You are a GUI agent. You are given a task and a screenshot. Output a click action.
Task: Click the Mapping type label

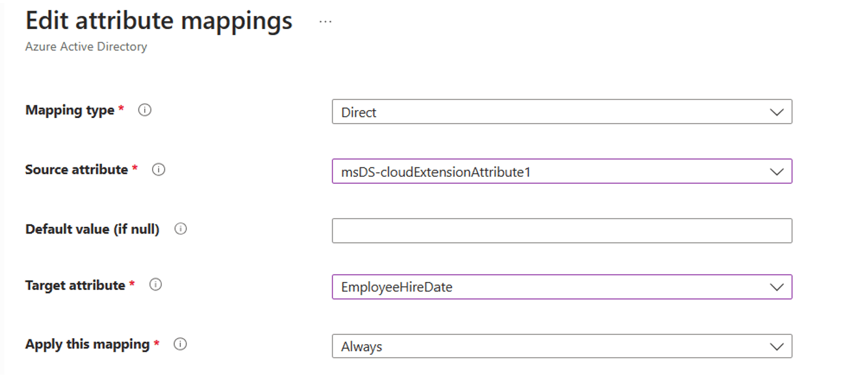70,110
